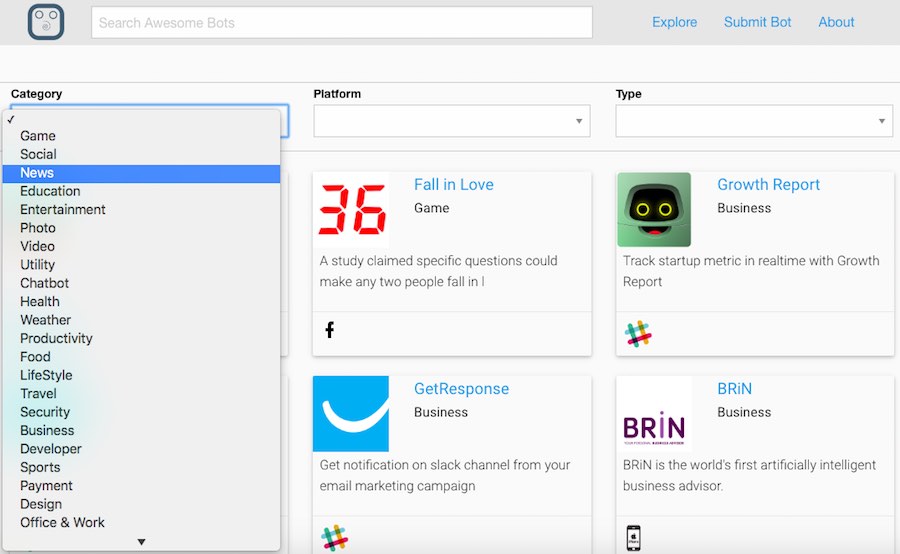
Task: Open the Growth Report green robot image
Action: coord(654,210)
